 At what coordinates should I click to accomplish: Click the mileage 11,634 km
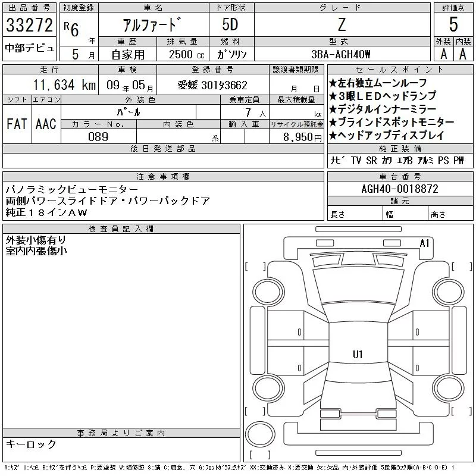coord(64,85)
